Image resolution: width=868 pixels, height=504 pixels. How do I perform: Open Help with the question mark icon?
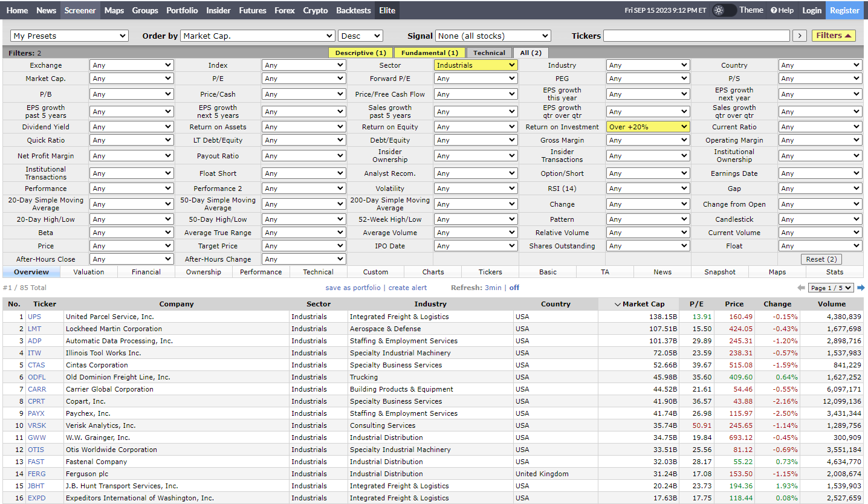pos(782,10)
